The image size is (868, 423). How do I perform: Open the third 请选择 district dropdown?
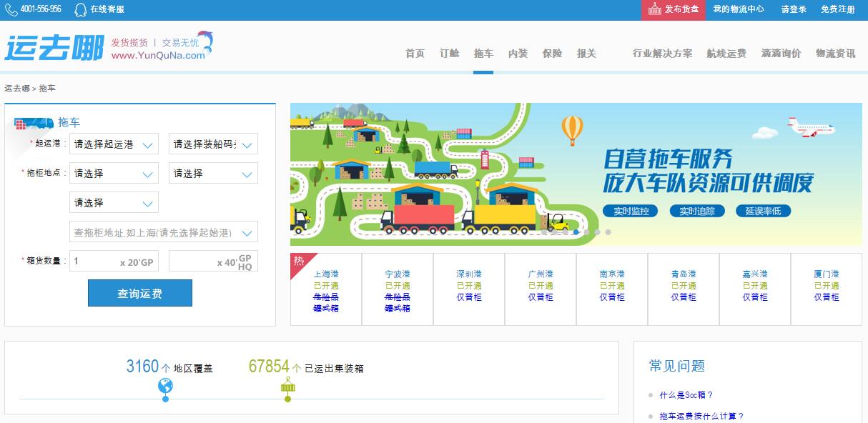point(114,203)
